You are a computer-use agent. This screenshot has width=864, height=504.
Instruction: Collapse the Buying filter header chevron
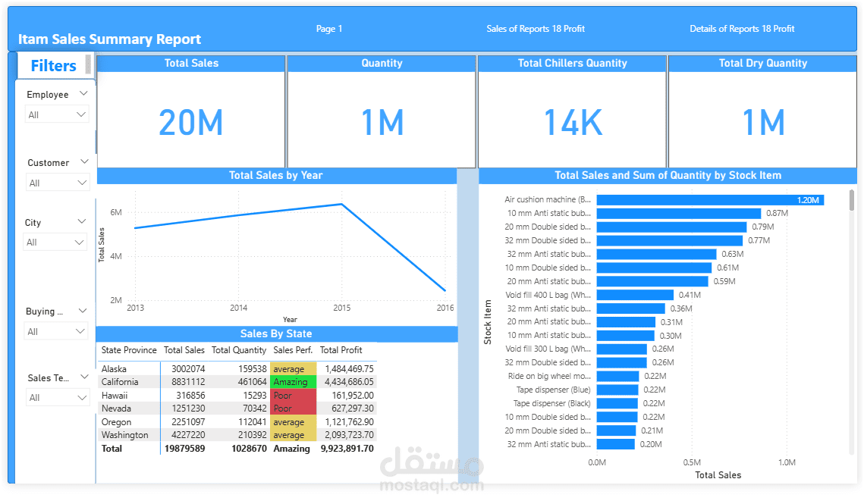[x=83, y=311]
